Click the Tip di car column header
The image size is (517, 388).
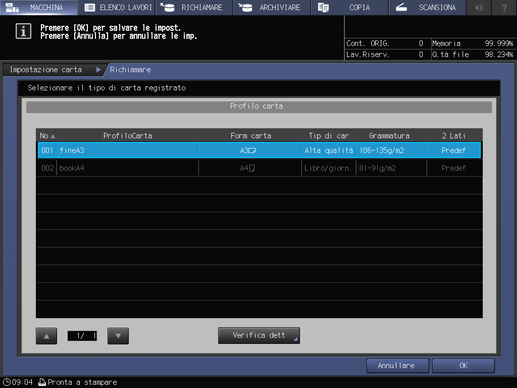(x=328, y=136)
